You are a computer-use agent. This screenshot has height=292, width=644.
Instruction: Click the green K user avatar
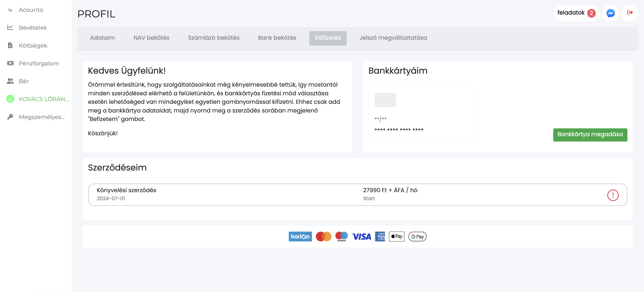(10, 99)
